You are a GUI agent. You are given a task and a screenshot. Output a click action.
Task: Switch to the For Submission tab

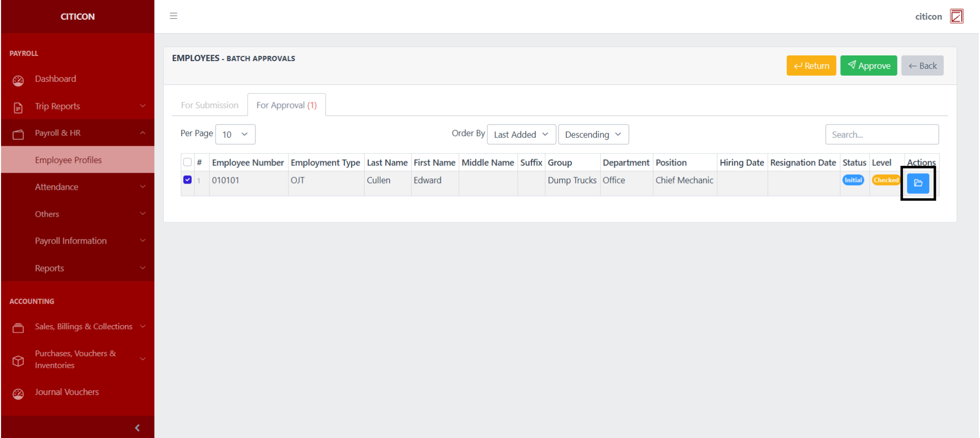[x=210, y=105]
